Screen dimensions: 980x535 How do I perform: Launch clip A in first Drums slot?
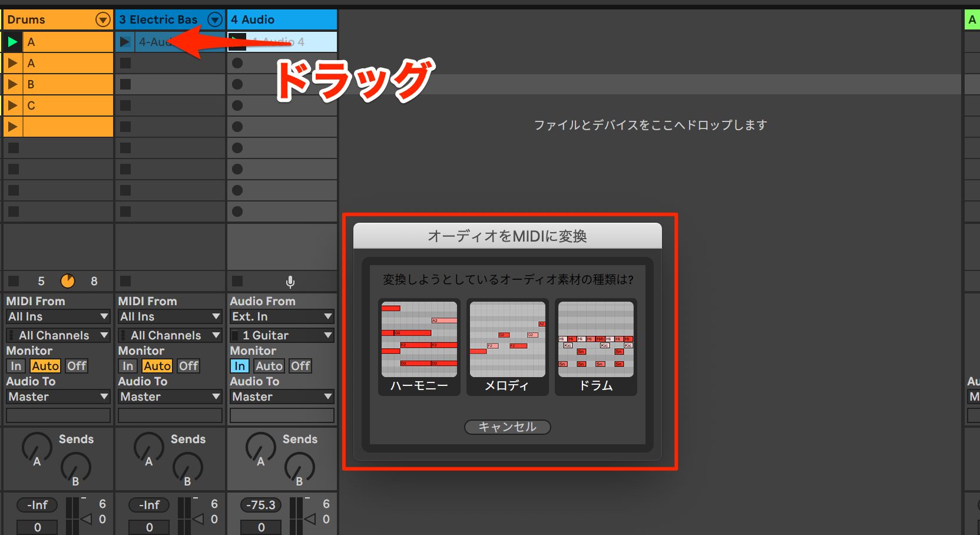coord(12,42)
